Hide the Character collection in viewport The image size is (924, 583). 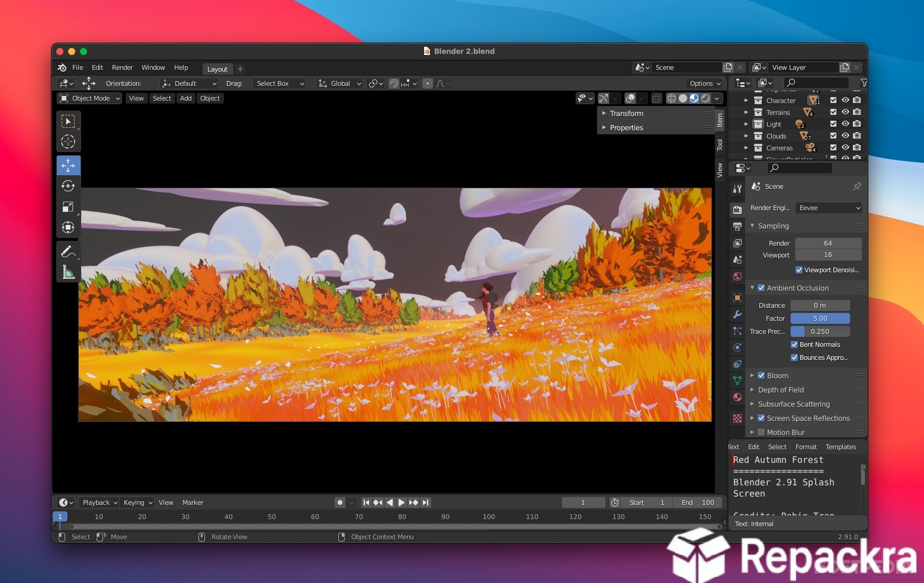click(845, 101)
